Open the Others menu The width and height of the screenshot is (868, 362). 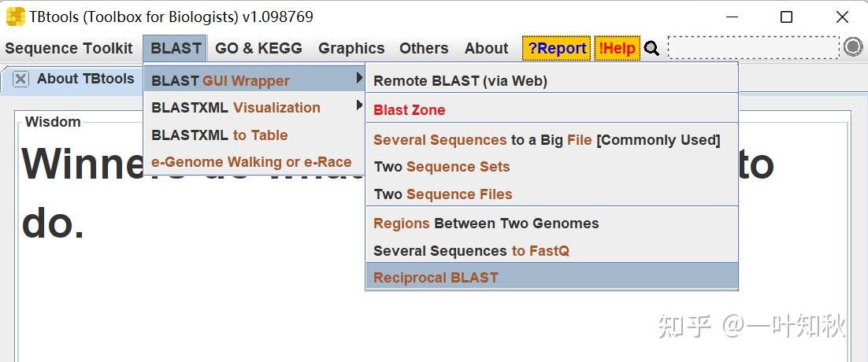[424, 48]
